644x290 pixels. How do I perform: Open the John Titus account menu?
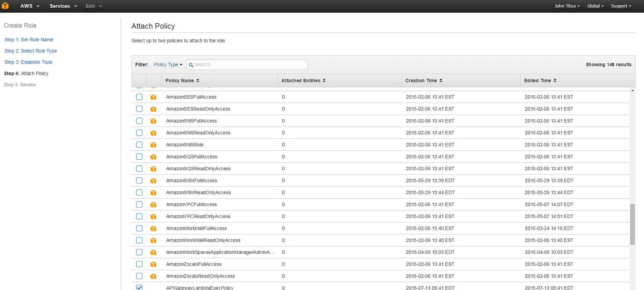[567, 6]
